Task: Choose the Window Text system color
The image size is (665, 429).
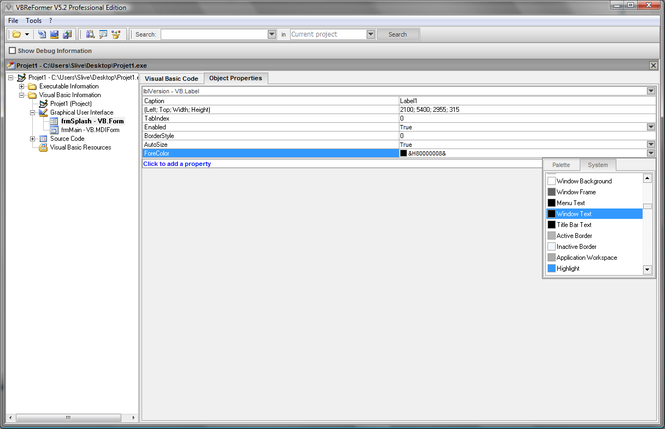Action: coord(594,214)
